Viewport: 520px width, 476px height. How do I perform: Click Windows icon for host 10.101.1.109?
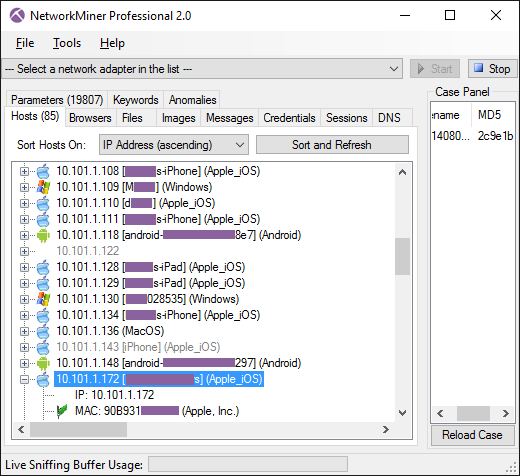coord(43,187)
